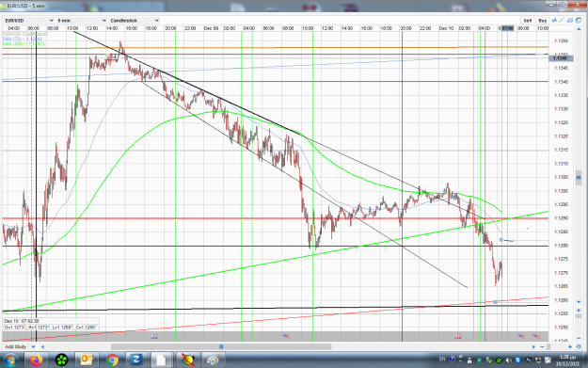Click the reset chart view icon
The height and width of the screenshot is (368, 588).
coord(579,346)
